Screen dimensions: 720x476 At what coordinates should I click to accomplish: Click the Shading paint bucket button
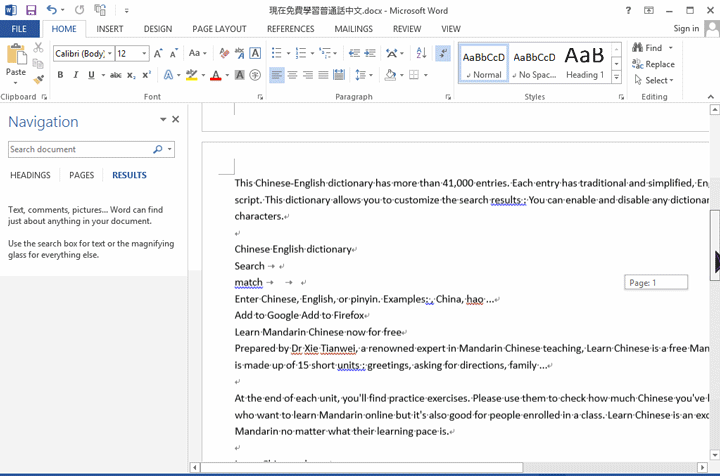pos(390,75)
